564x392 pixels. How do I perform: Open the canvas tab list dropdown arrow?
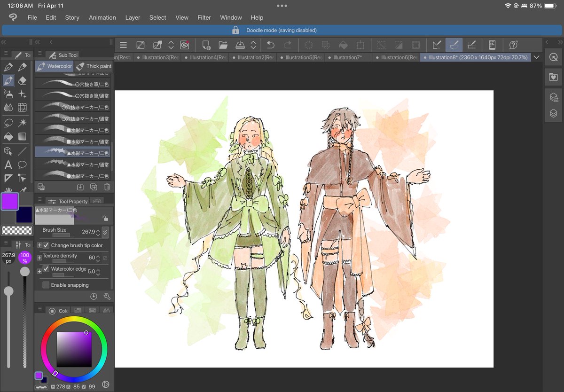click(x=536, y=57)
